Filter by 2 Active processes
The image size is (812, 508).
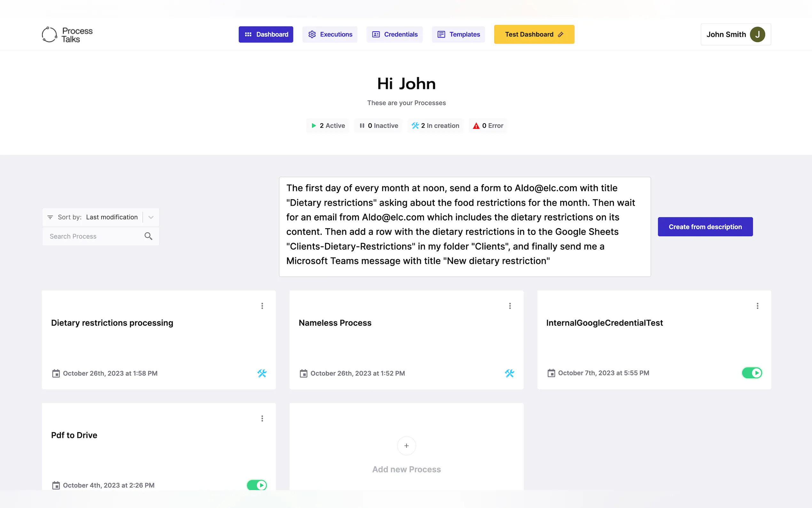pyautogui.click(x=328, y=126)
